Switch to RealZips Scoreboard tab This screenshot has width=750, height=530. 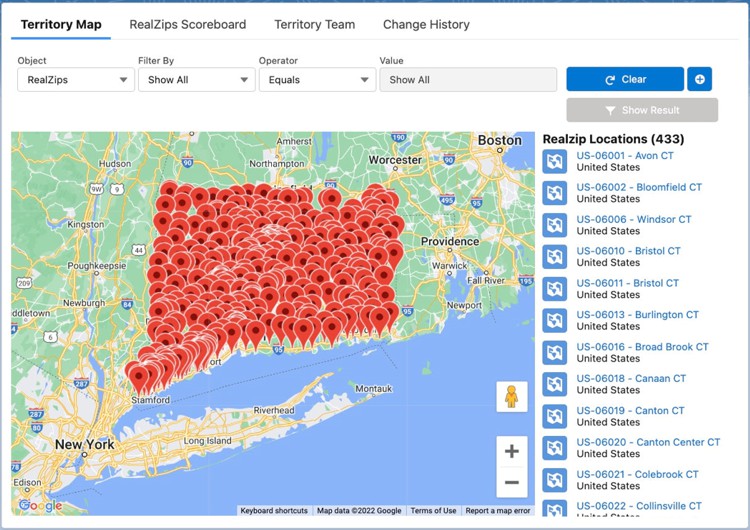coord(188,24)
